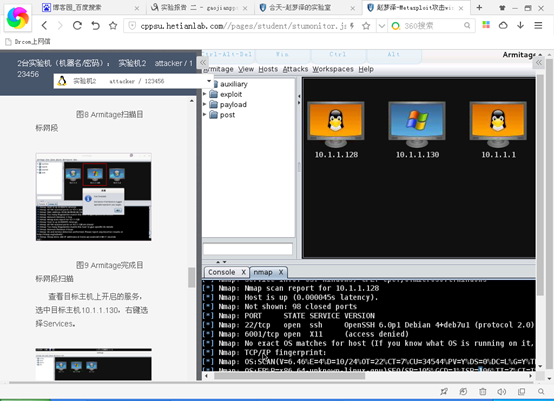The height and width of the screenshot is (401, 554).
Task: Click the cloud sync icon
Action: tap(503, 25)
